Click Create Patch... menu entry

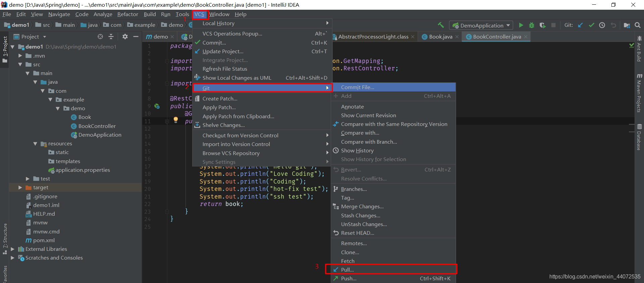[262, 98]
